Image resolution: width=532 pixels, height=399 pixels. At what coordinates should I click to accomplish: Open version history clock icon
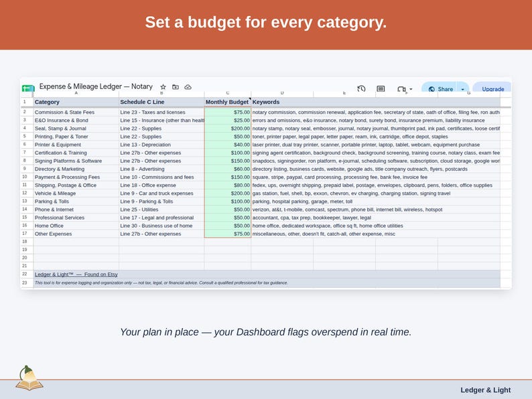coord(361,89)
